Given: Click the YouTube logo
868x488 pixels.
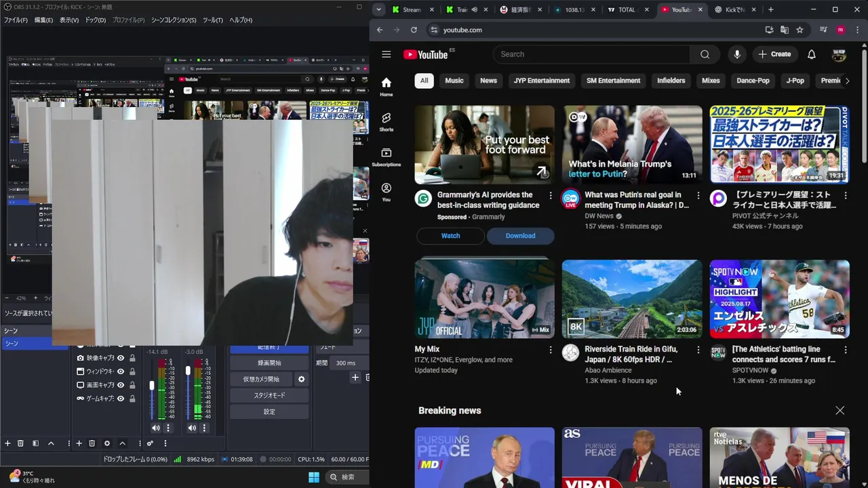Looking at the screenshot, I should click(x=425, y=54).
